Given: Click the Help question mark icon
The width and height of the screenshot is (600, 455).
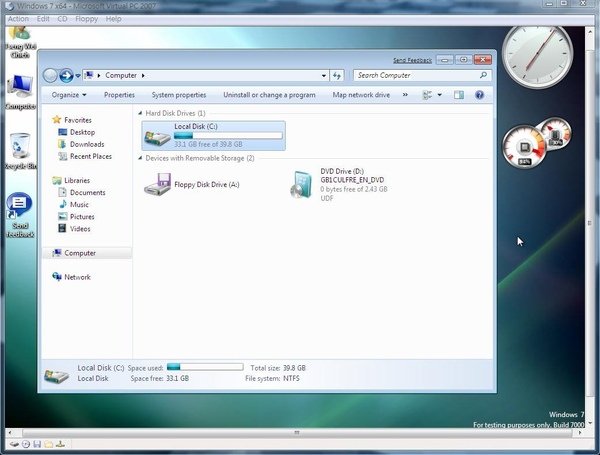Looking at the screenshot, I should point(479,95).
